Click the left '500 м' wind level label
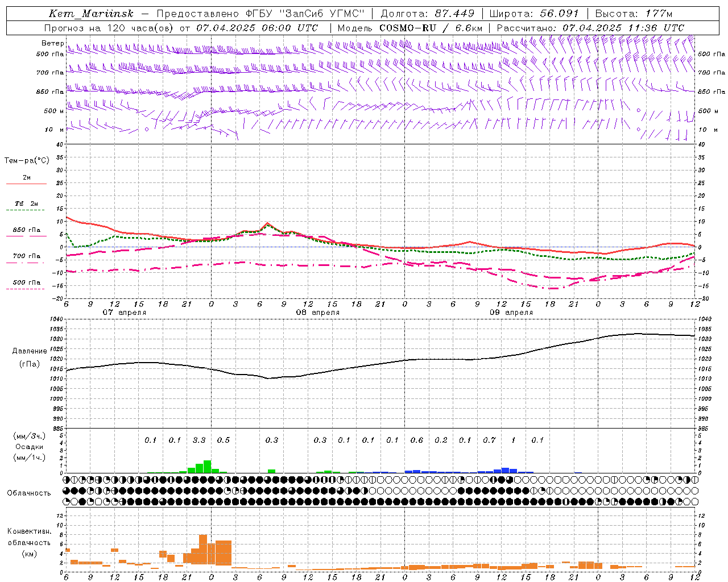The width and height of the screenshot is (728, 582). (53, 111)
